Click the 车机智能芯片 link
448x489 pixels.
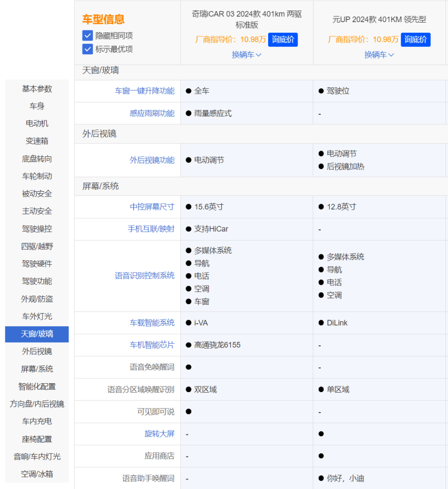(152, 345)
